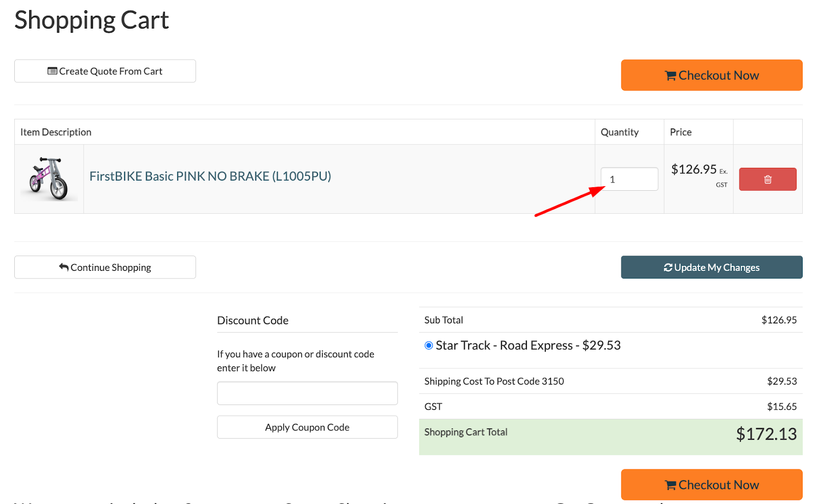Click the discount code input field
Viewport: 817px width, 504px height.
[x=307, y=393]
